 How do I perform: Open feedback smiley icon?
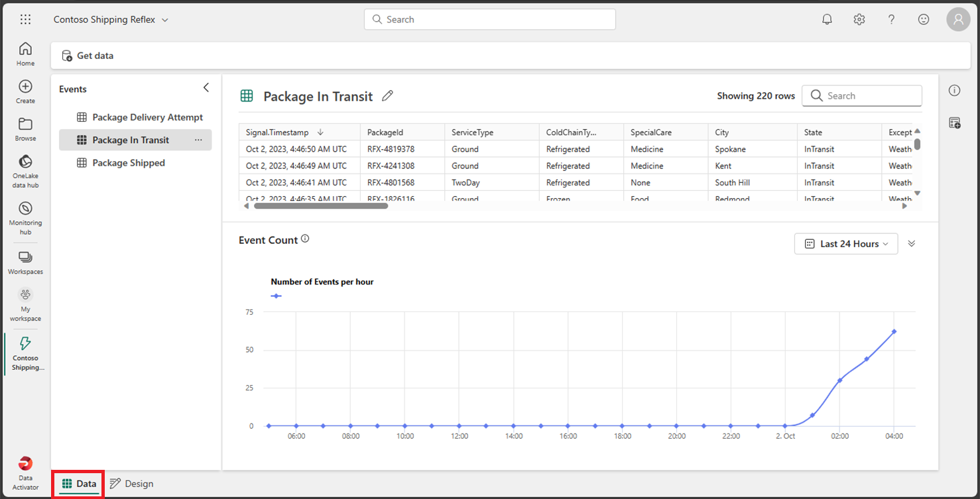click(x=924, y=19)
